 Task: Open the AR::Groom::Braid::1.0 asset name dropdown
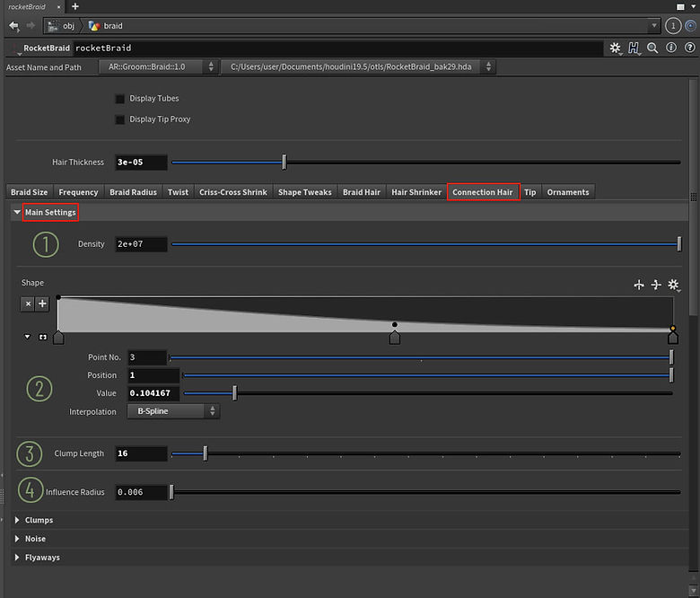[158, 67]
